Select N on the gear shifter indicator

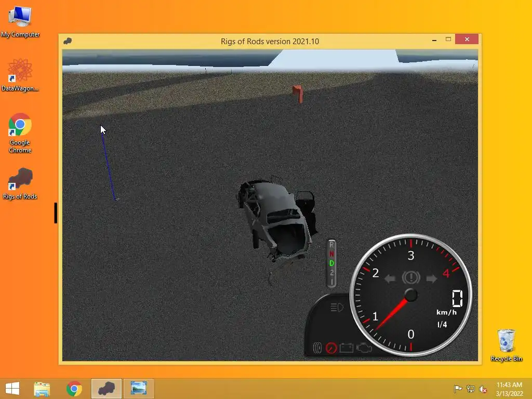(x=332, y=254)
